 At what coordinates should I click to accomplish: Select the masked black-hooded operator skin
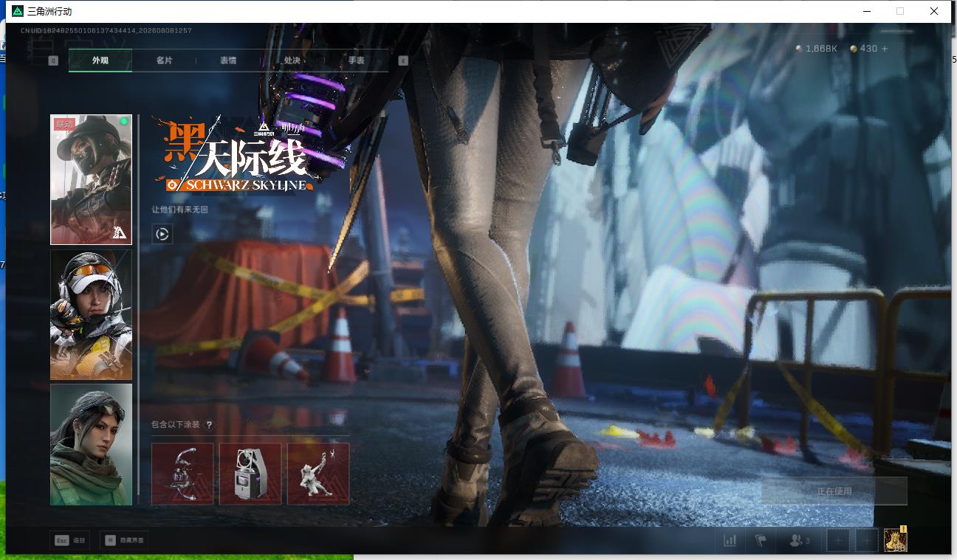click(x=91, y=179)
